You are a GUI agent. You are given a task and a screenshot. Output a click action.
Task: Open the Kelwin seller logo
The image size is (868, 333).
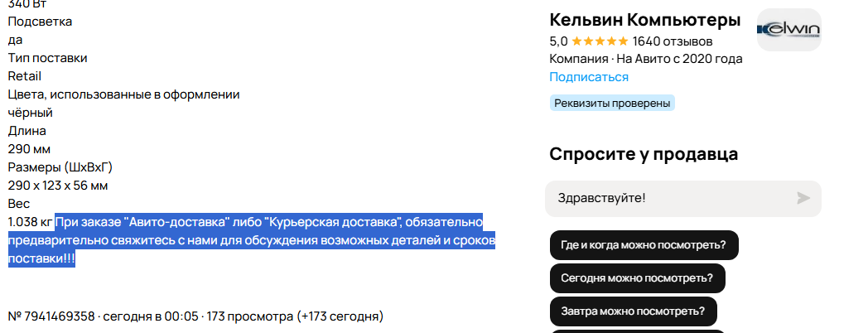point(788,31)
